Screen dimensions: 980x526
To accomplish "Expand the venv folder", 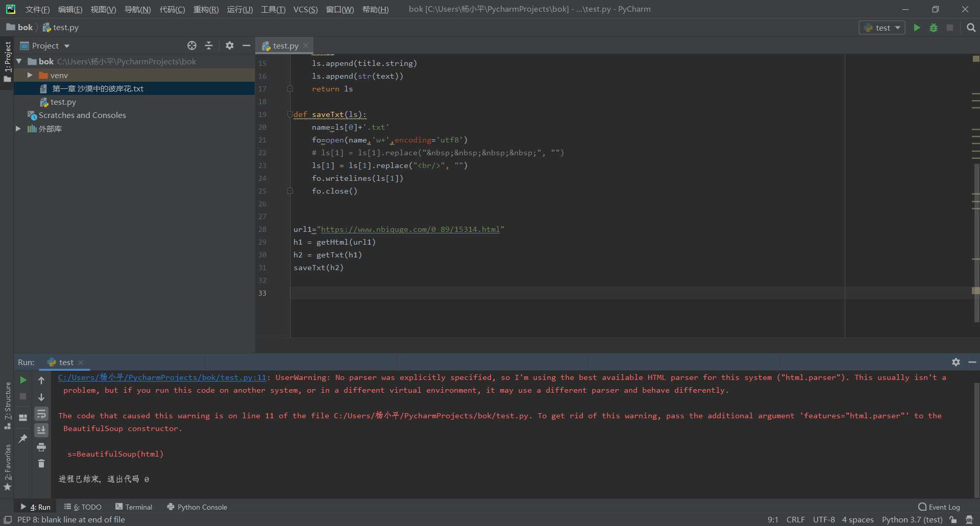I will (30, 75).
